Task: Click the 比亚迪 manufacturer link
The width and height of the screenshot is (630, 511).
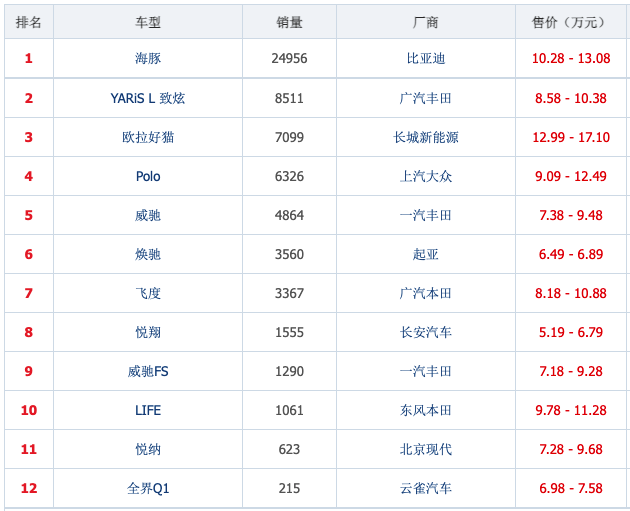Action: [426, 59]
